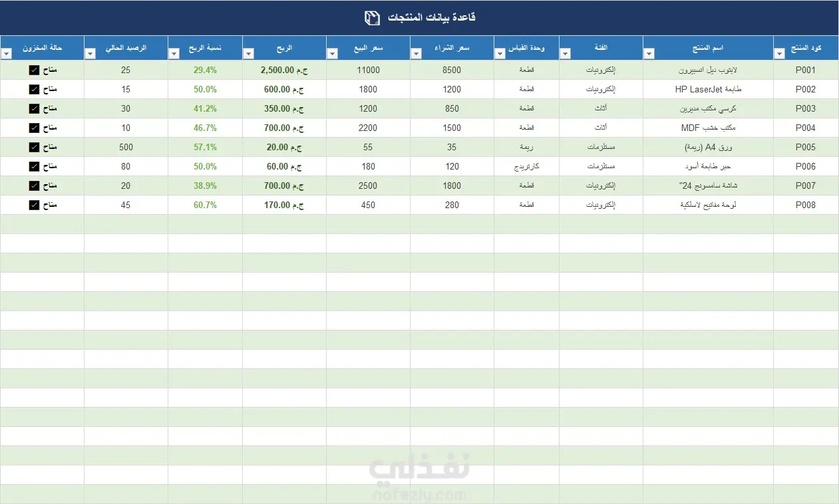Select product code cell P002
The width and height of the screenshot is (839, 504).
[x=806, y=89]
